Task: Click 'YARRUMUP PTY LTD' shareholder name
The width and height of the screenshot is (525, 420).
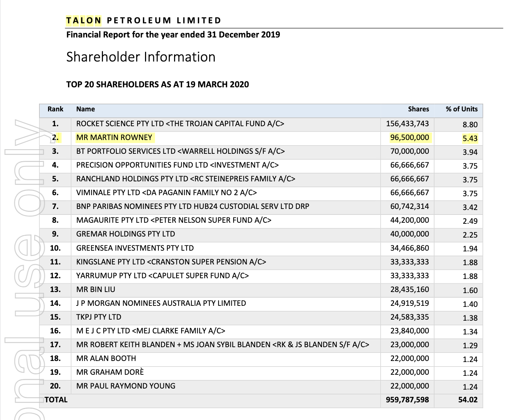Action: (x=111, y=276)
